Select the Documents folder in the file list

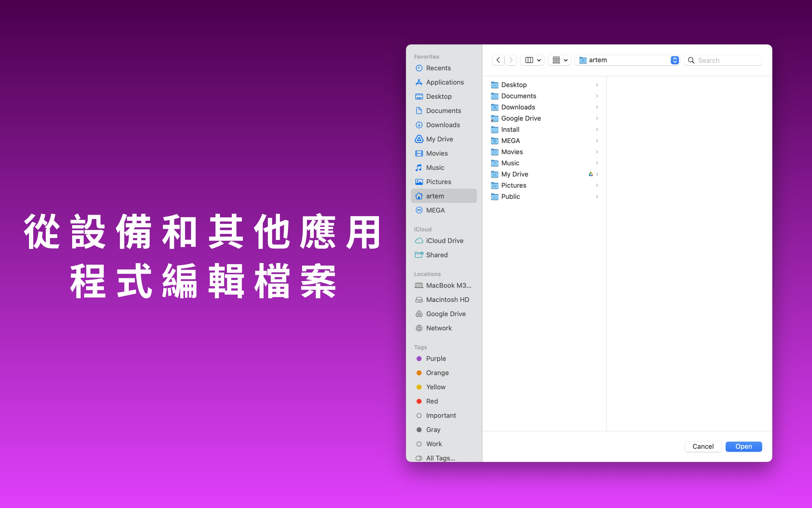pos(544,96)
